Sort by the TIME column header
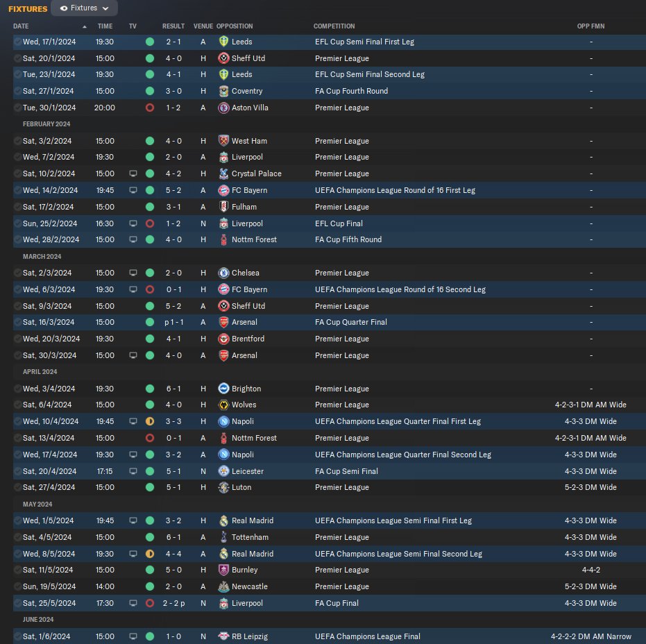 (x=105, y=26)
